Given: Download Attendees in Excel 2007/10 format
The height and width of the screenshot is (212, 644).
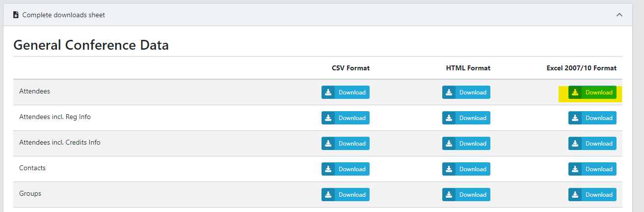Looking at the screenshot, I should (x=592, y=92).
